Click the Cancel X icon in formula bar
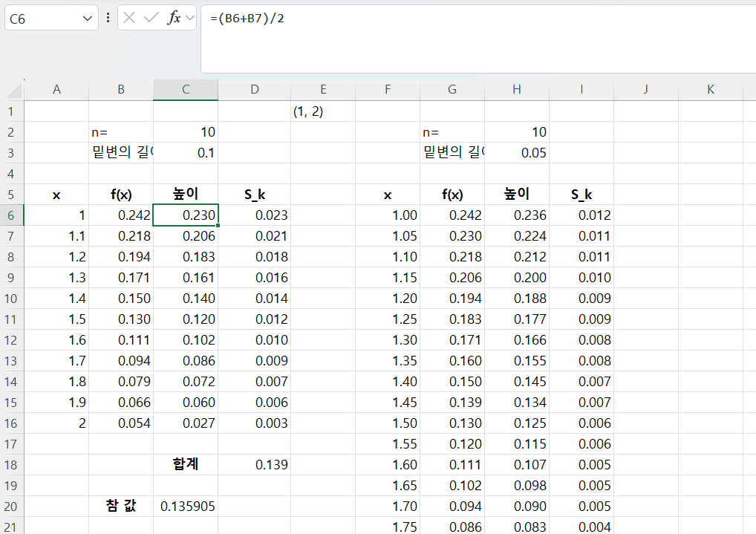This screenshot has width=756, height=534. pos(129,19)
